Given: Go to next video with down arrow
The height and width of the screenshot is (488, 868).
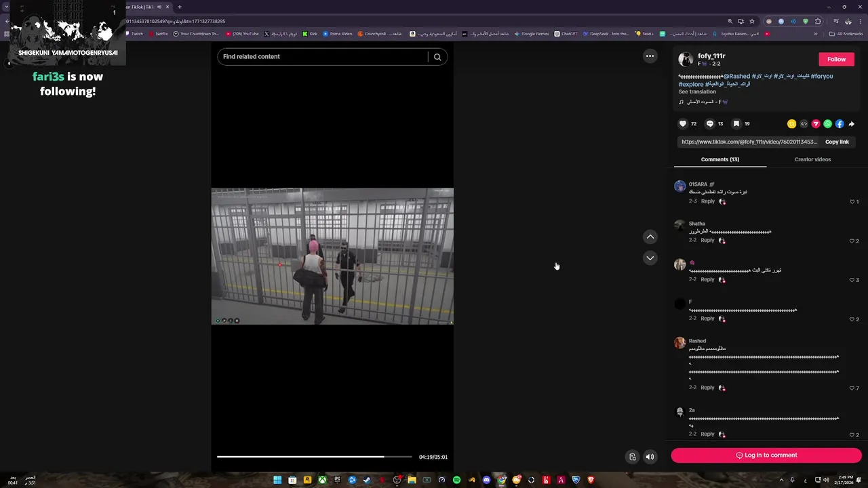Looking at the screenshot, I should (x=650, y=258).
